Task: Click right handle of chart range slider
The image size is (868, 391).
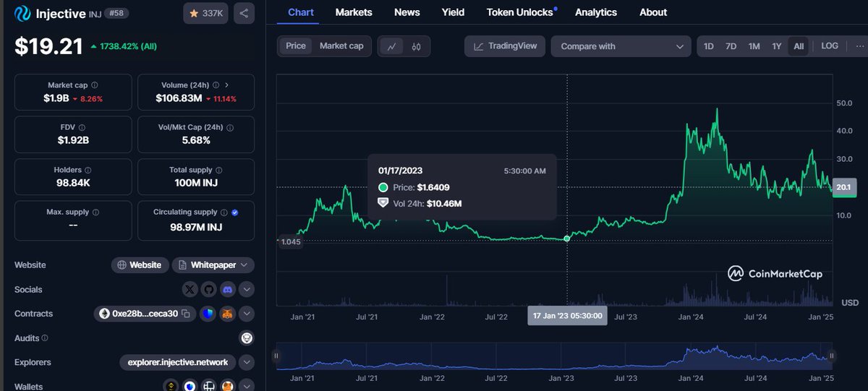Action: point(832,356)
